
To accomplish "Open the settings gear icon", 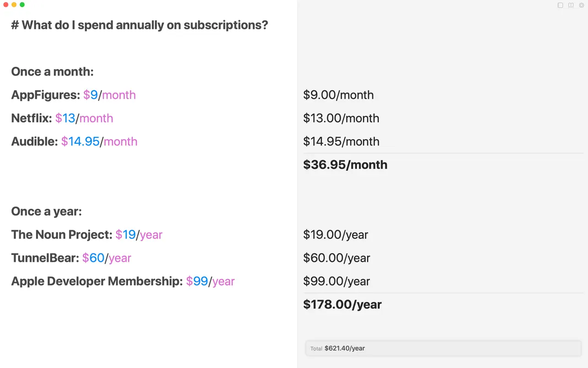I will click(x=582, y=5).
